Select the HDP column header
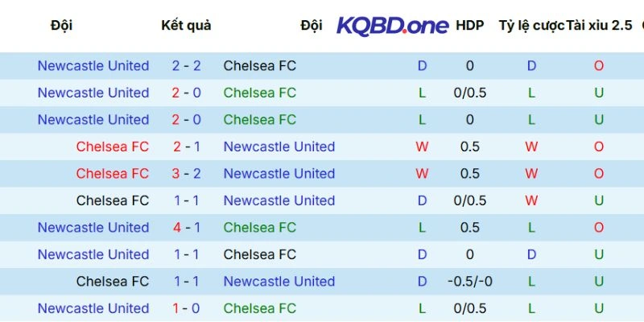 [x=469, y=26]
